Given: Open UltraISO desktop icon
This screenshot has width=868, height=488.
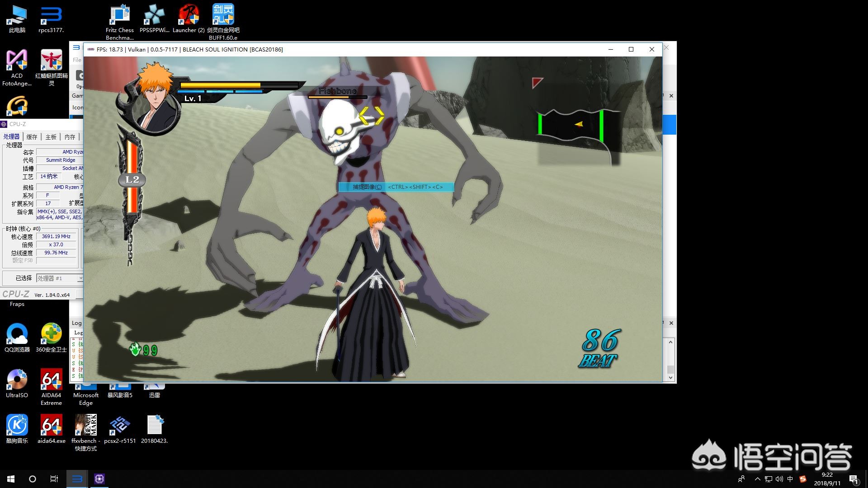Looking at the screenshot, I should point(17,380).
